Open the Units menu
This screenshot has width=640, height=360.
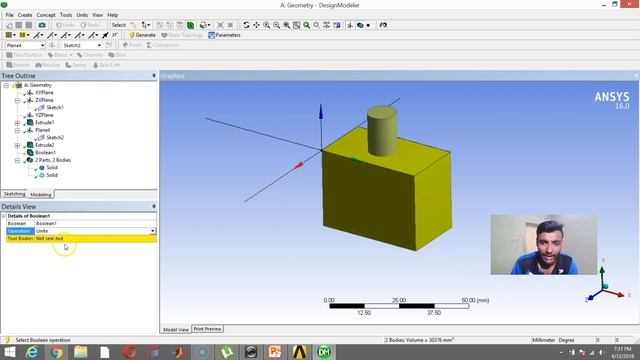click(82, 15)
